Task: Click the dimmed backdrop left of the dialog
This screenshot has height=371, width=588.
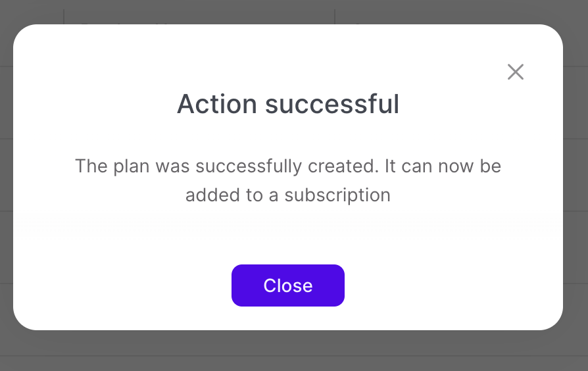Action: [6, 178]
